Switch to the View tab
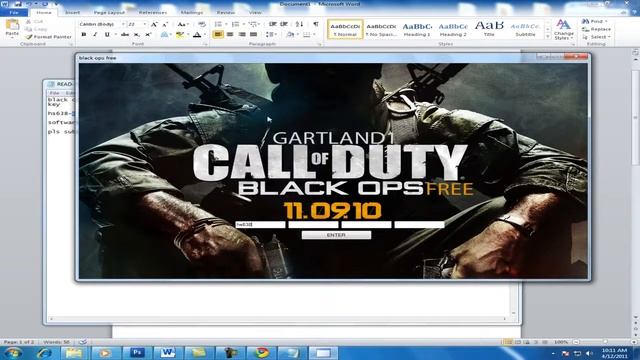Screen dimensions: 640x360 [255, 13]
